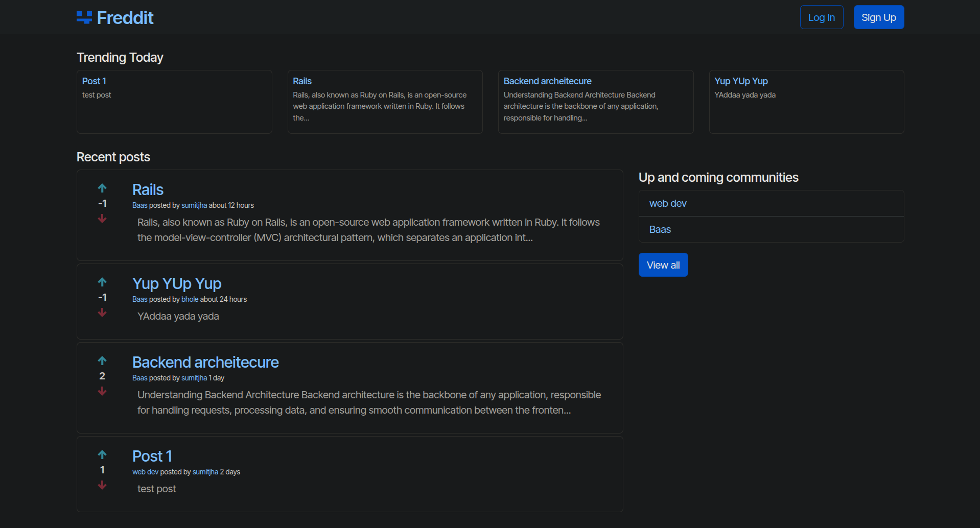Open trending Yup YUp Yup card
The width and height of the screenshot is (980, 528).
(x=741, y=81)
